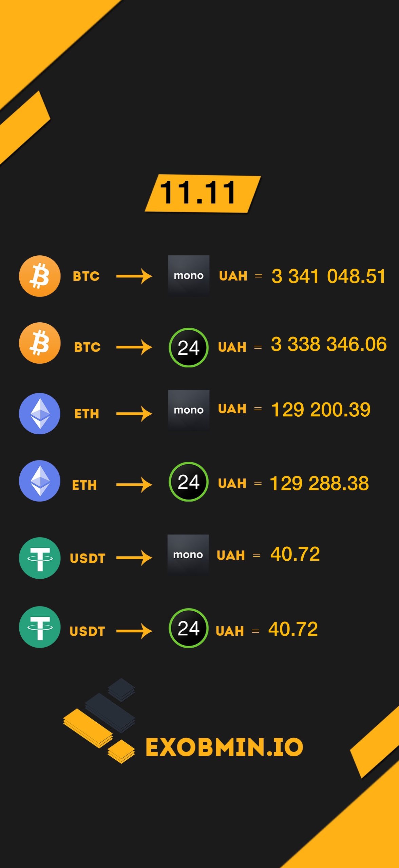Tap the 24 bank logo in the USDT row
The width and height of the screenshot is (399, 868).
[x=188, y=628]
